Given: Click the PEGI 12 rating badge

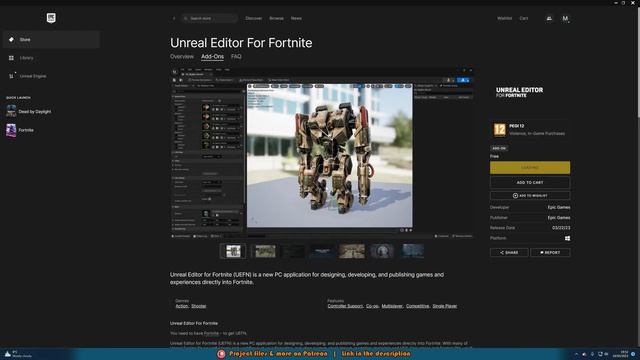Looking at the screenshot, I should (x=500, y=130).
